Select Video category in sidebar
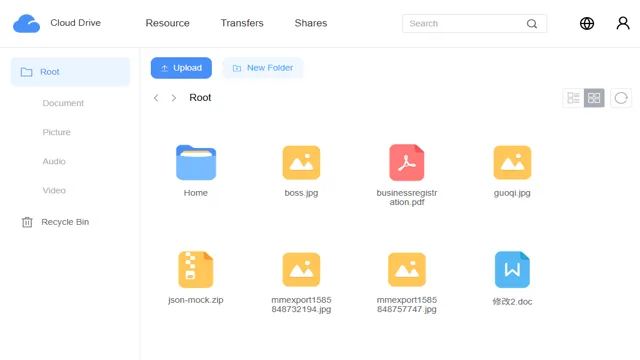Image resolution: width=640 pixels, height=360 pixels. [x=54, y=191]
